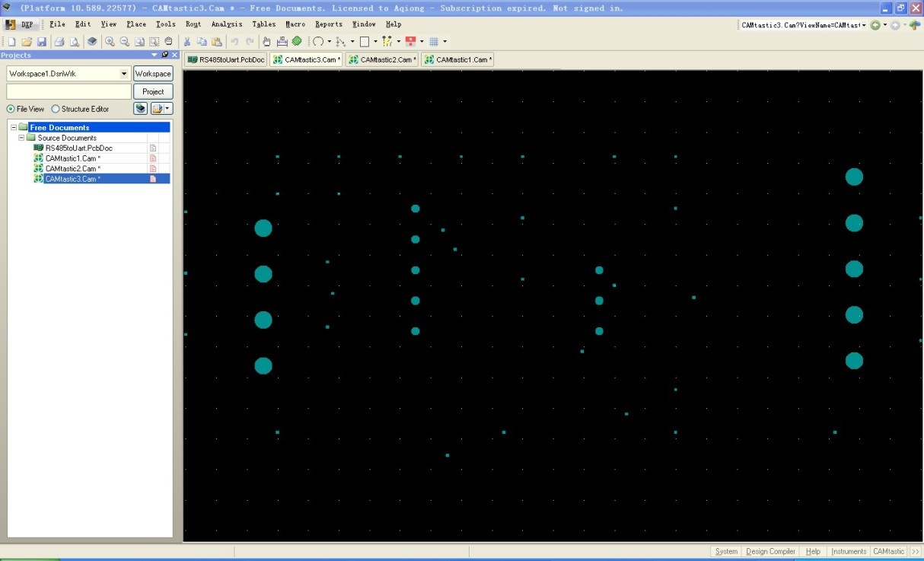Click the Zoom Out magnifier icon
Image resolution: width=924 pixels, height=561 pixels.
(125, 41)
